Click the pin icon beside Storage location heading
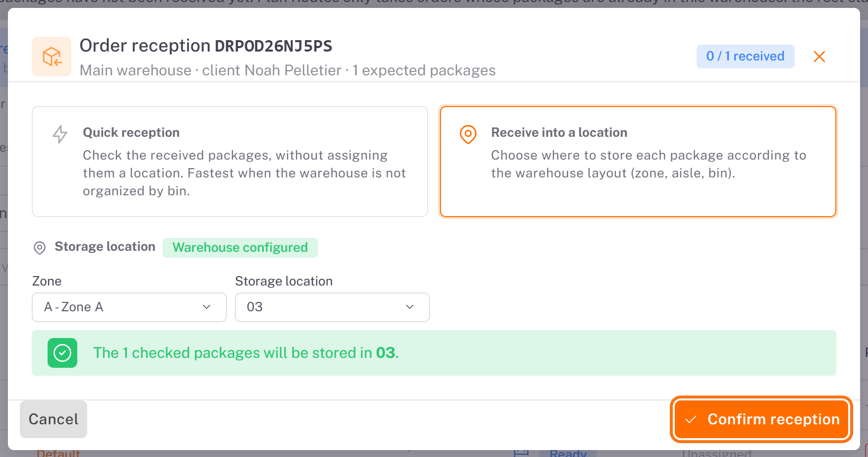The width and height of the screenshot is (868, 457). coord(40,247)
